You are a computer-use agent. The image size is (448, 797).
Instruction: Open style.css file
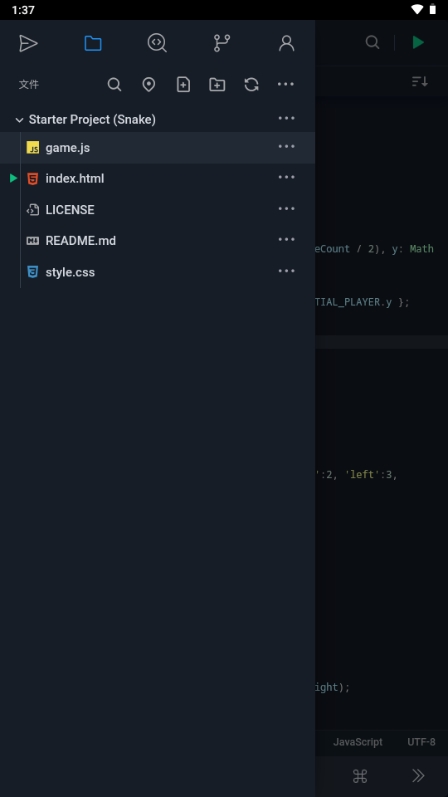(x=158, y=272)
